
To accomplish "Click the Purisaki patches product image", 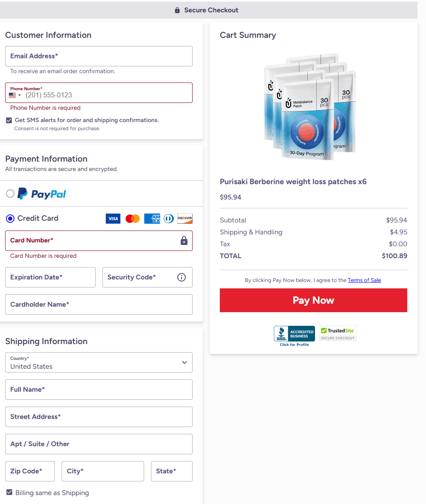I will pyautogui.click(x=310, y=106).
